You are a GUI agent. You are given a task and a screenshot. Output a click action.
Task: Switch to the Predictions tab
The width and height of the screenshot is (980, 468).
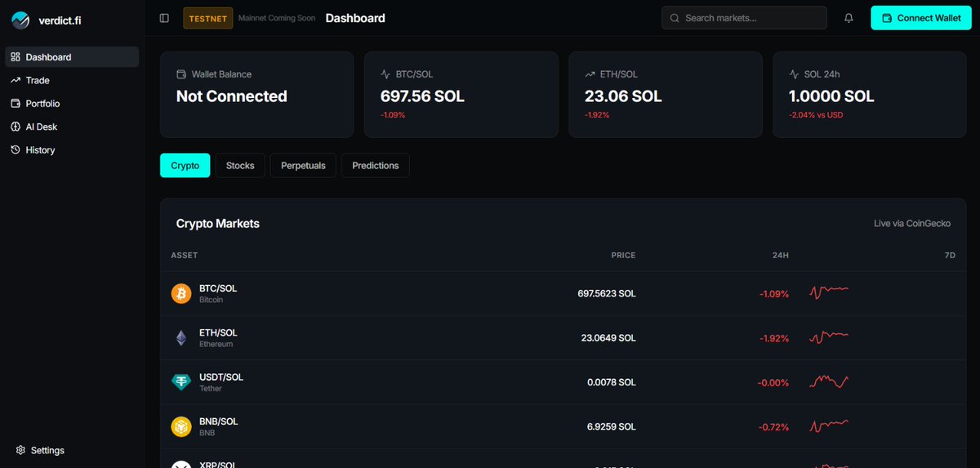tap(376, 165)
